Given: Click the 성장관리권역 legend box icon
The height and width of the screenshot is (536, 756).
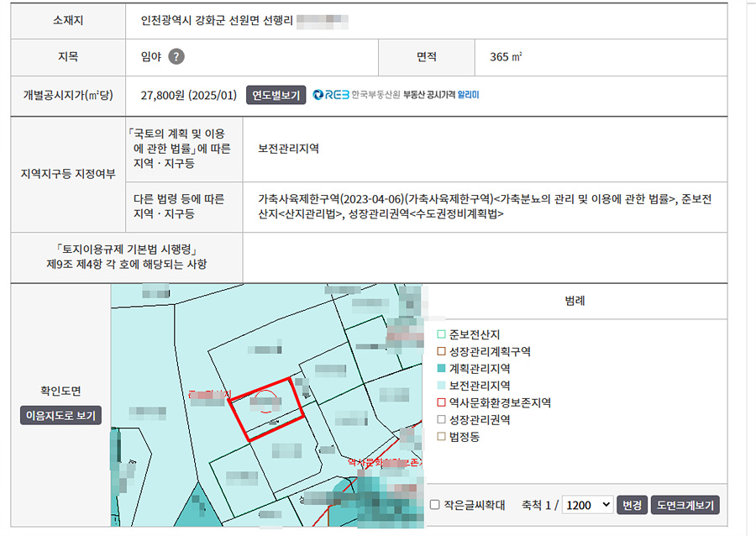Looking at the screenshot, I should click(441, 419).
